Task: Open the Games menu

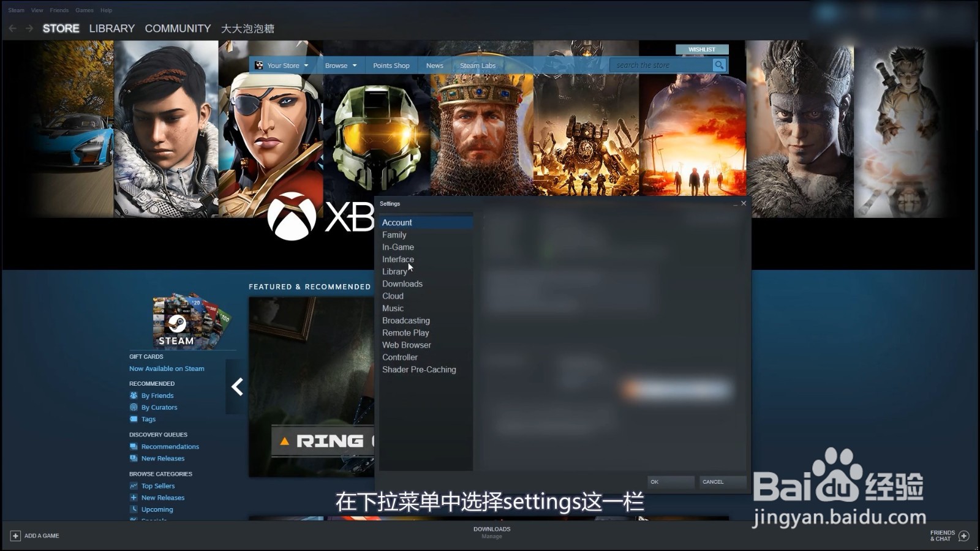Action: point(85,10)
